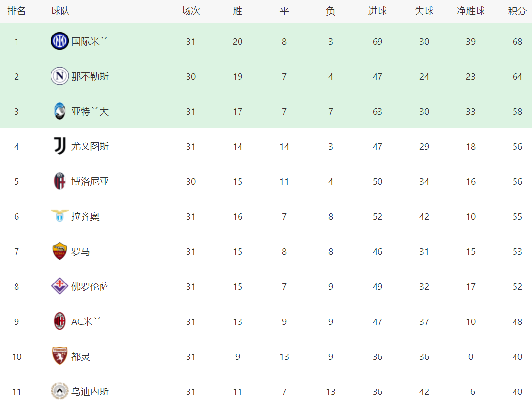
Task: Open the 尤文图斯 team name
Action: (x=90, y=146)
